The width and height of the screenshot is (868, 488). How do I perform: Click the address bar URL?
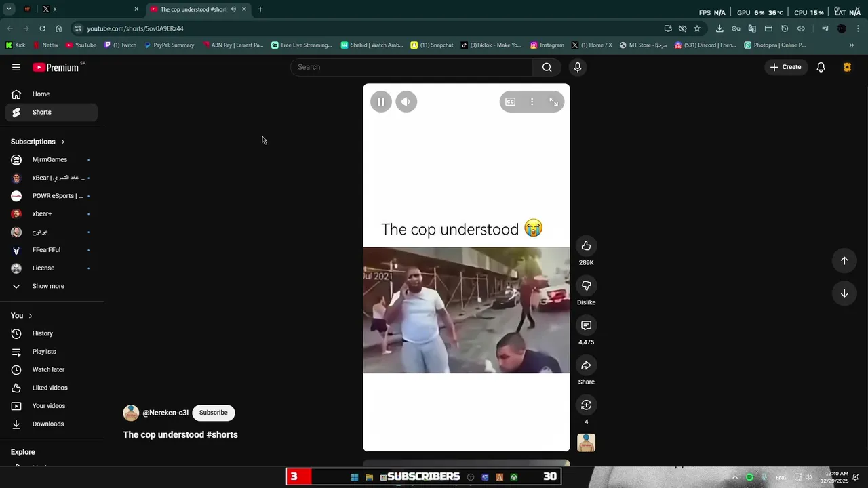(x=135, y=28)
